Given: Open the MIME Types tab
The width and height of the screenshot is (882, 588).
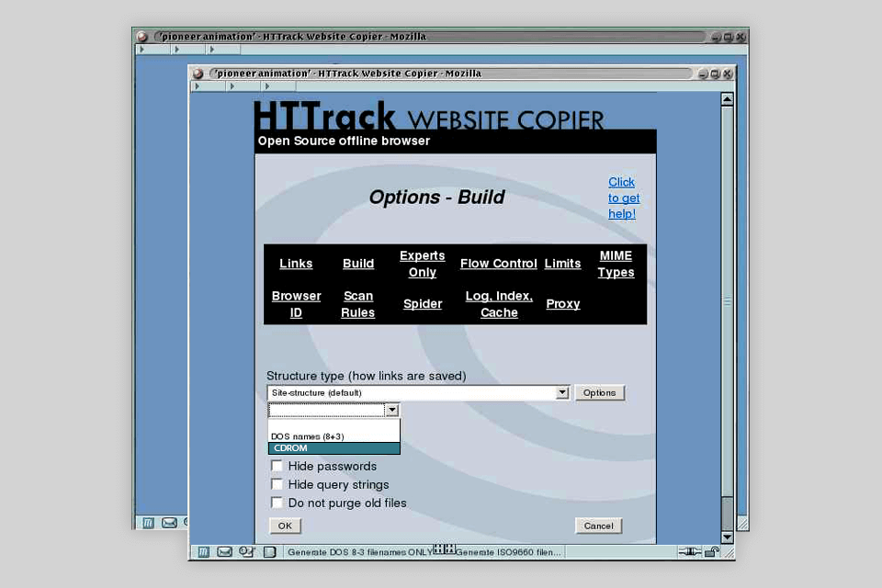Looking at the screenshot, I should pos(616,264).
